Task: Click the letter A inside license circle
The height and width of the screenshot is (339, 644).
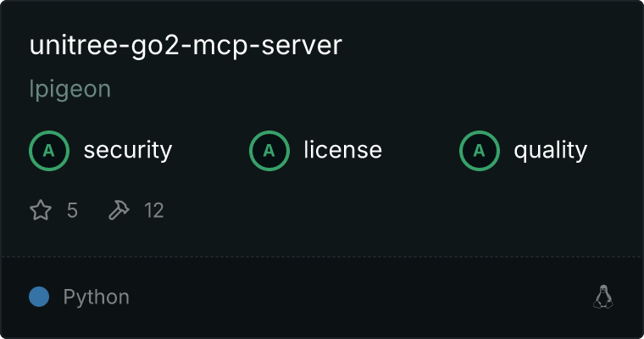Action: 269,151
